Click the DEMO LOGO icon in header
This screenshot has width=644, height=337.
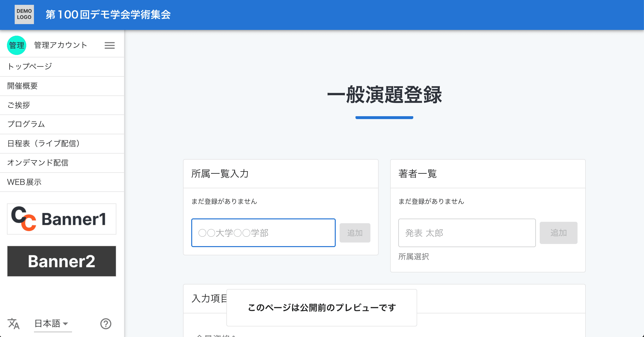coord(24,14)
